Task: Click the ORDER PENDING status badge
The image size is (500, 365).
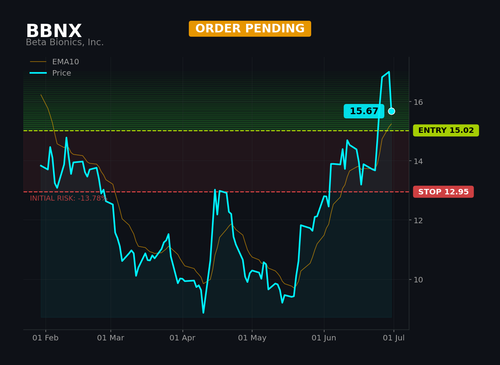Action: [250, 29]
